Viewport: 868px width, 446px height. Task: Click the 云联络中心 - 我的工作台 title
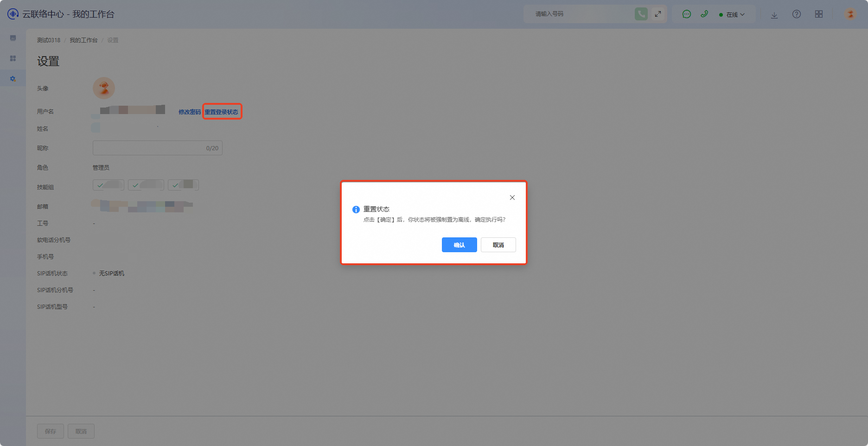pos(68,14)
